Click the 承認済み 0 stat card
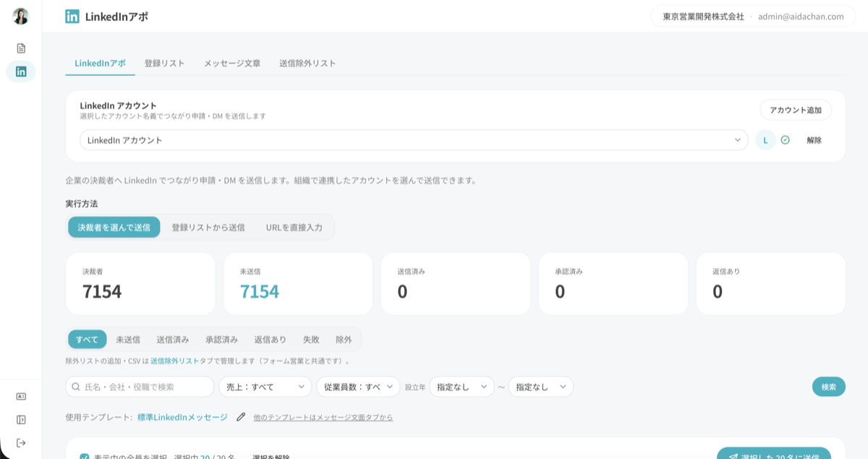Screen dimensions: 868x459 (613, 283)
